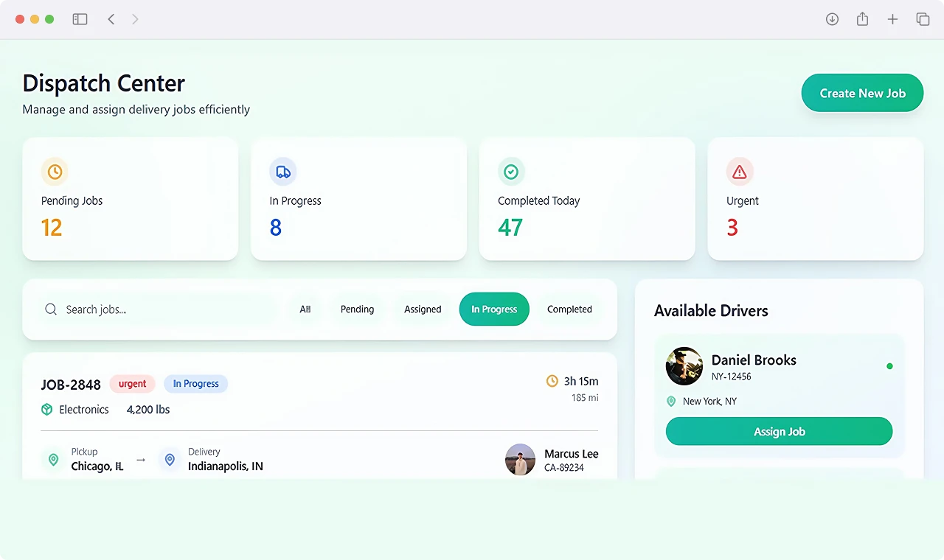Click the Marcus Lee driver name
The height and width of the screenshot is (560, 944).
[572, 454]
